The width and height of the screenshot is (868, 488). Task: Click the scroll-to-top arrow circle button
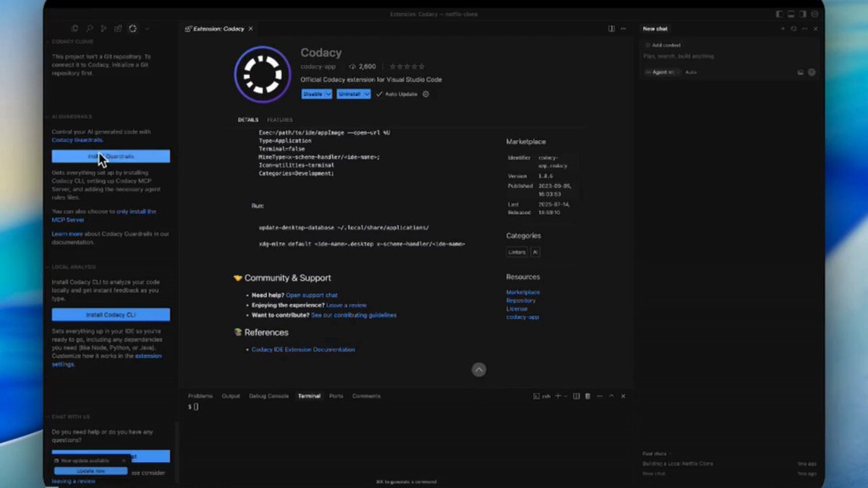pyautogui.click(x=479, y=369)
